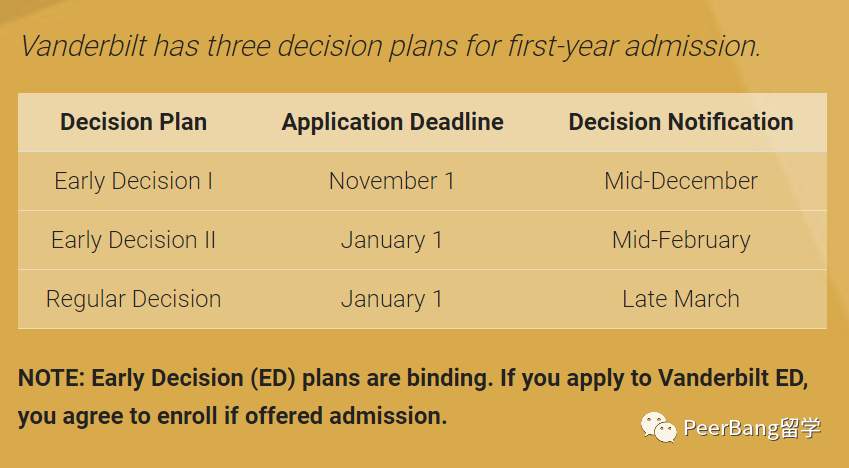Select the Application Deadline column header
The image size is (849, 468).
point(393,122)
